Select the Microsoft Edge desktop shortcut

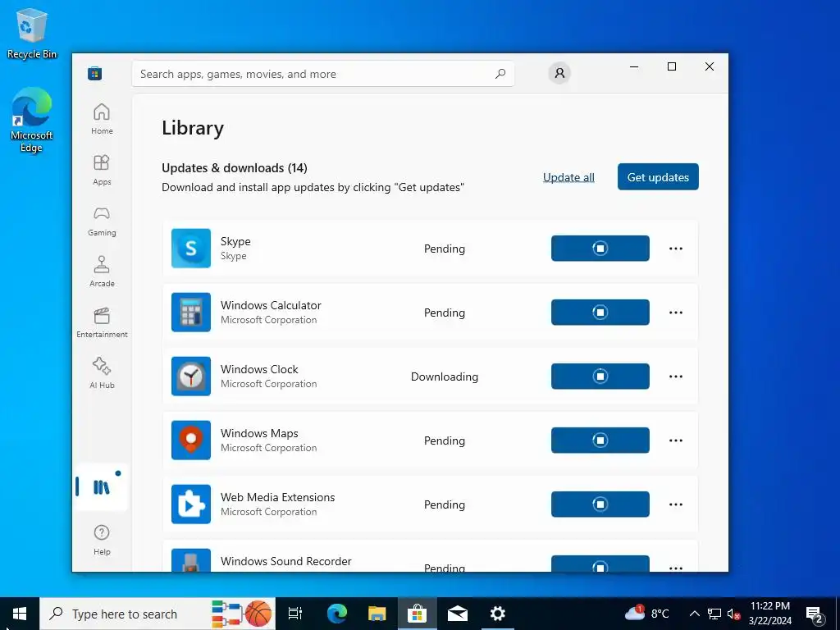click(32, 120)
